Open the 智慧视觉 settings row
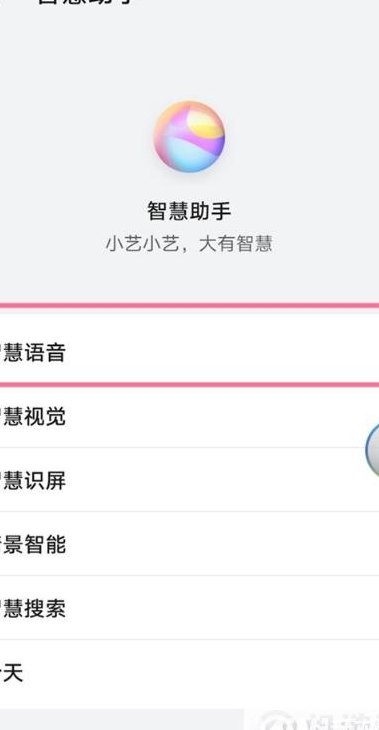Image resolution: width=379 pixels, height=730 pixels. [190, 417]
